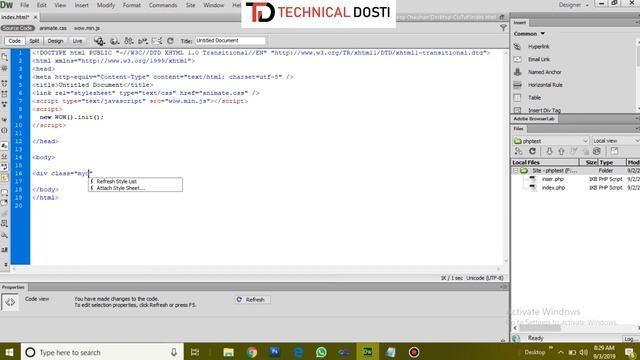The image size is (640, 360).
Task: Click the W3C Validation toolbar icon
Action: [x=143, y=41]
